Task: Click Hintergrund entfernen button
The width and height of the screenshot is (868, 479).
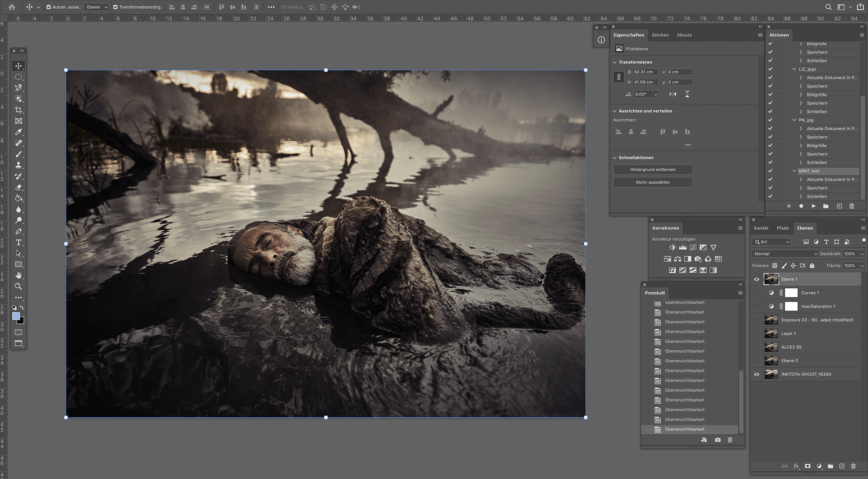Action: pyautogui.click(x=653, y=169)
